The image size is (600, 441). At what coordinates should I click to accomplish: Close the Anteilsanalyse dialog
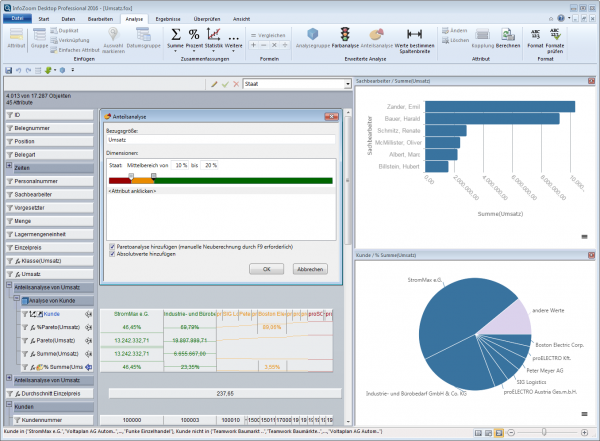click(x=331, y=116)
